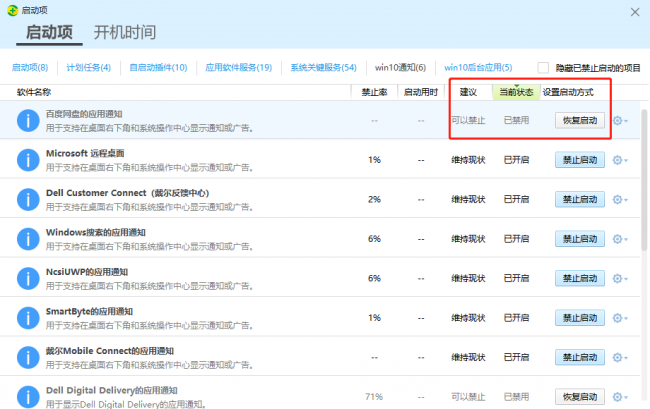Click 禁止启动 for Microsoft 远程桌面
The width and height of the screenshot is (650, 409).
(x=580, y=160)
